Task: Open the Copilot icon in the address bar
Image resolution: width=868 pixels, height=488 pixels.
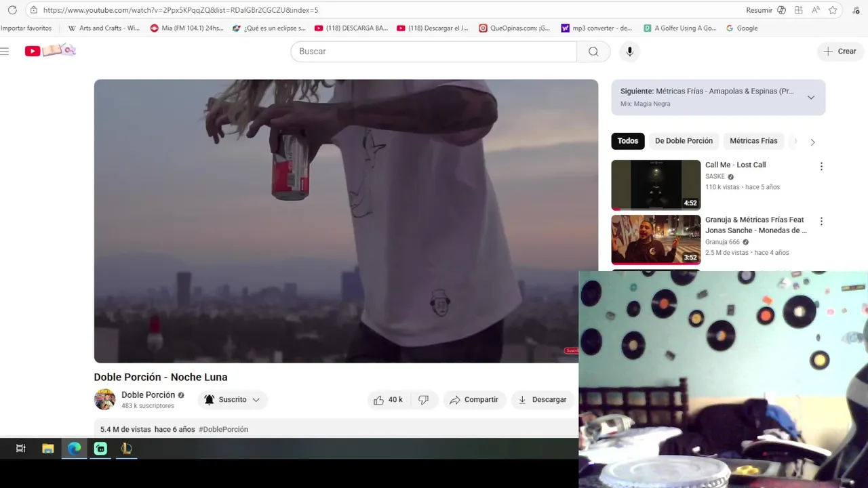Action: pyautogui.click(x=781, y=10)
